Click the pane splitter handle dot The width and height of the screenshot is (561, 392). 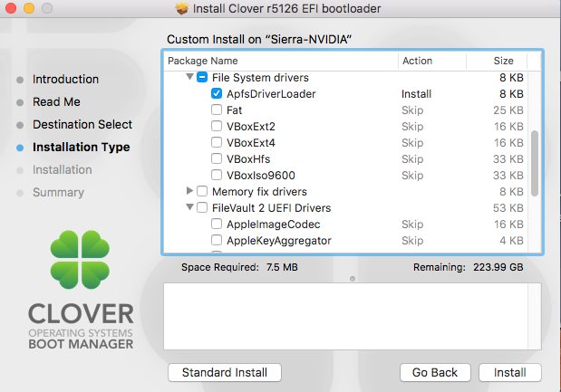pyautogui.click(x=353, y=279)
